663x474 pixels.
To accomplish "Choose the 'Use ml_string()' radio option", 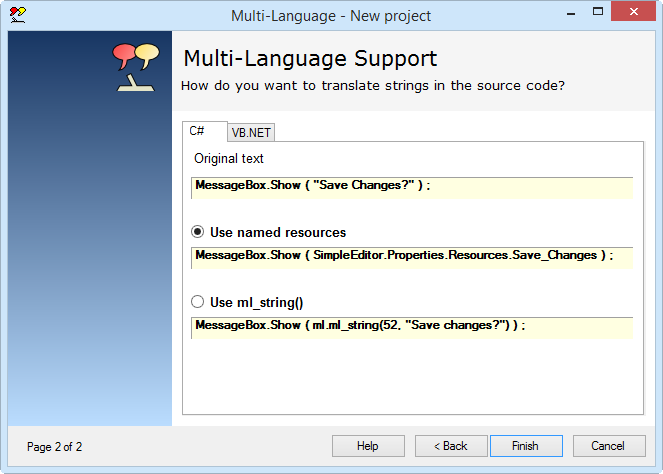I will (x=198, y=301).
